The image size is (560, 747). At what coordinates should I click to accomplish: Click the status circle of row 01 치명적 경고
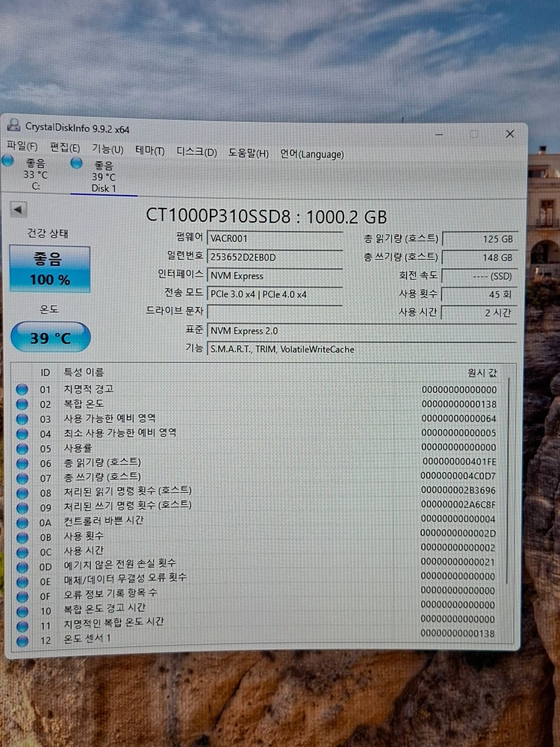pos(22,389)
